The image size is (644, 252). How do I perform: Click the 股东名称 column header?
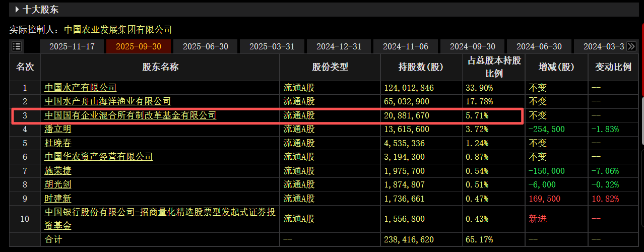[160, 67]
